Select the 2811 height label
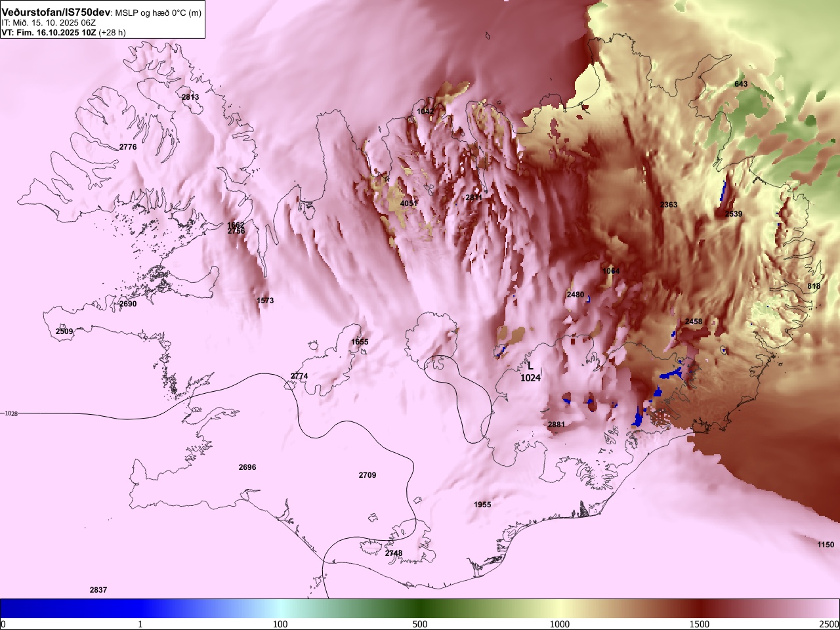 tap(473, 197)
